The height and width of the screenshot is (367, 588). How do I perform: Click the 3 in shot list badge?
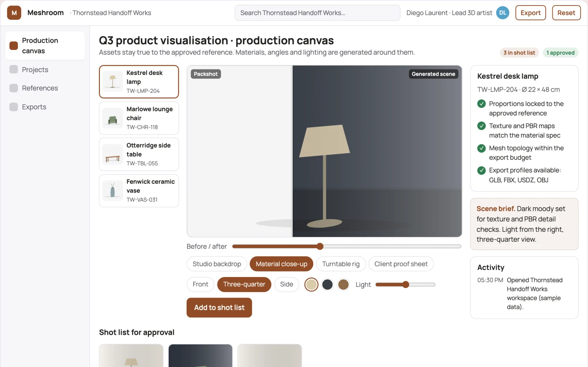click(x=519, y=53)
